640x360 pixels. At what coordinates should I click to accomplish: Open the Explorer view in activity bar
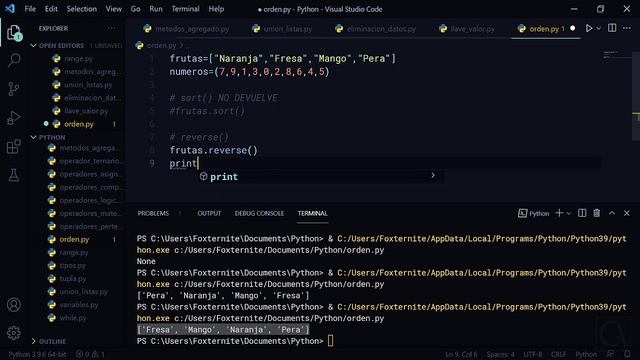13,33
